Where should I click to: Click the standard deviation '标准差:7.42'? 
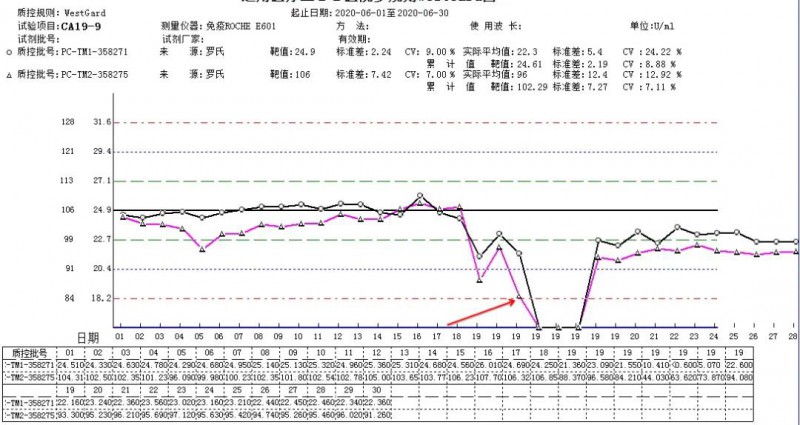363,75
